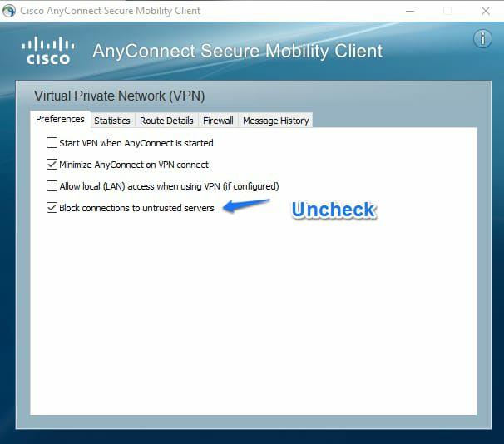
Task: Minimize the AnyConnect window
Action: pos(410,11)
